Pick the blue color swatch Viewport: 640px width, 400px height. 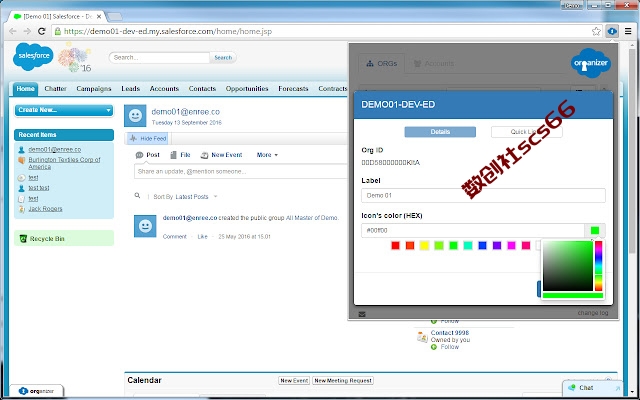tap(482, 246)
